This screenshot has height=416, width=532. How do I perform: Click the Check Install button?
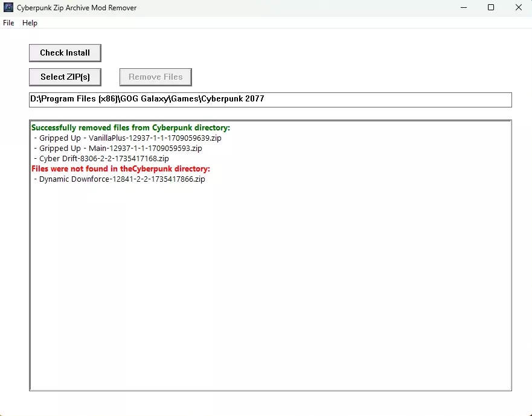[x=65, y=53]
